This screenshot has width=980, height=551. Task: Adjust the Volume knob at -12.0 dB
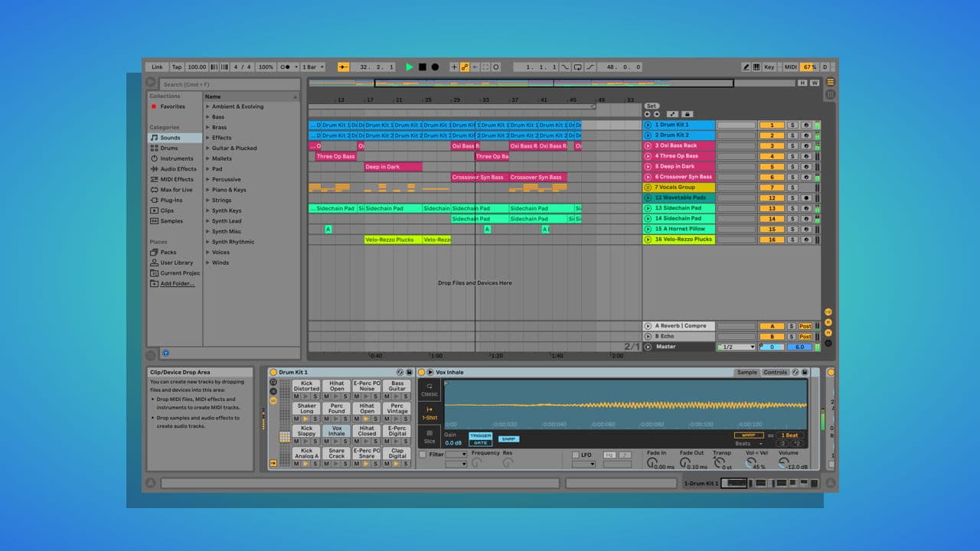point(783,461)
